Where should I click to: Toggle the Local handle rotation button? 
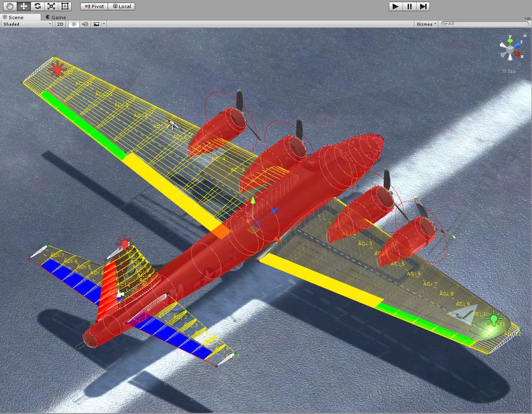click(122, 7)
